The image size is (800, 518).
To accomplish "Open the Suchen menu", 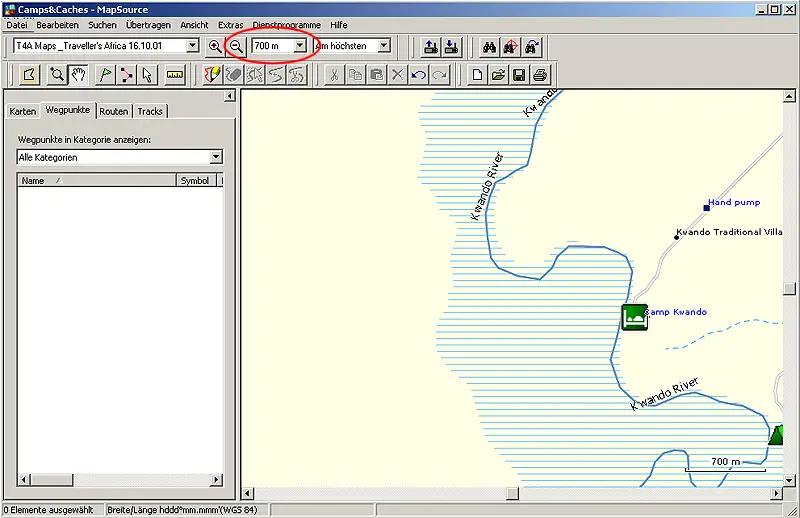I will click(102, 24).
